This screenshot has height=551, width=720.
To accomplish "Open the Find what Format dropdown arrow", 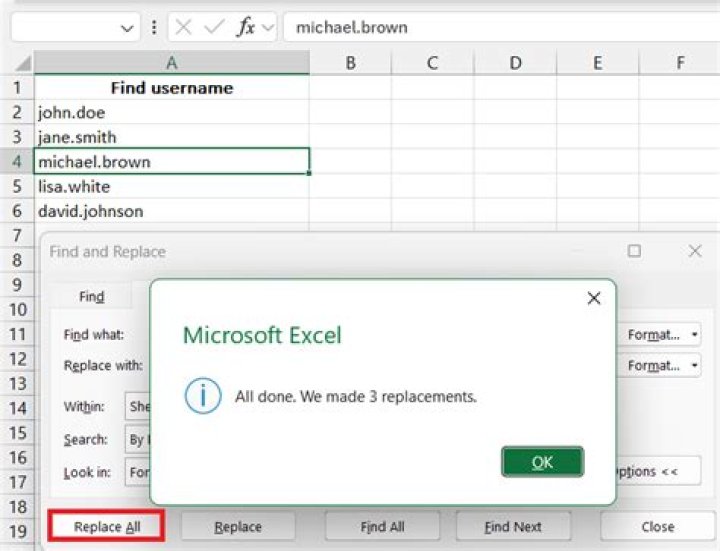I will point(694,335).
